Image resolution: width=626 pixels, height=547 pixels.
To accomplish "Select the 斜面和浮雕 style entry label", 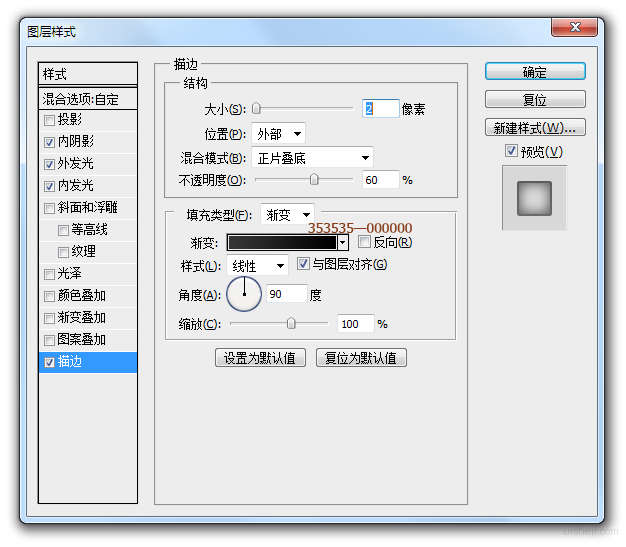I will 87,207.
